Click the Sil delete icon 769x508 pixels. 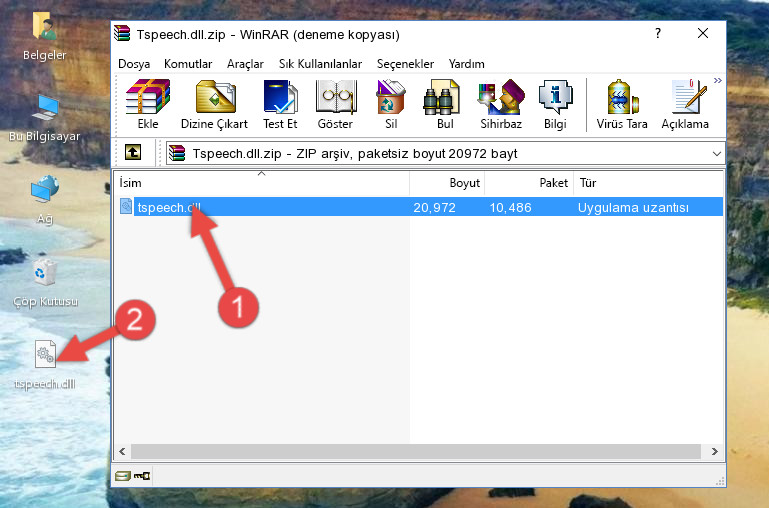[391, 104]
